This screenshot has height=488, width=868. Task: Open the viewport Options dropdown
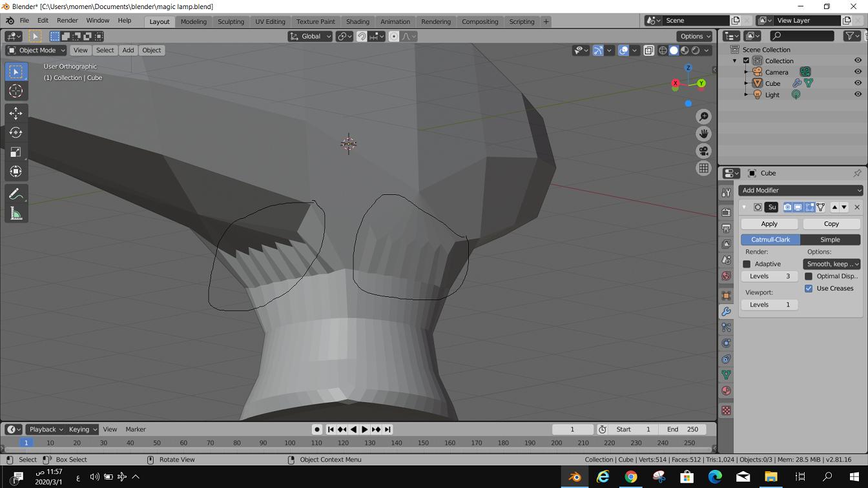pyautogui.click(x=695, y=36)
